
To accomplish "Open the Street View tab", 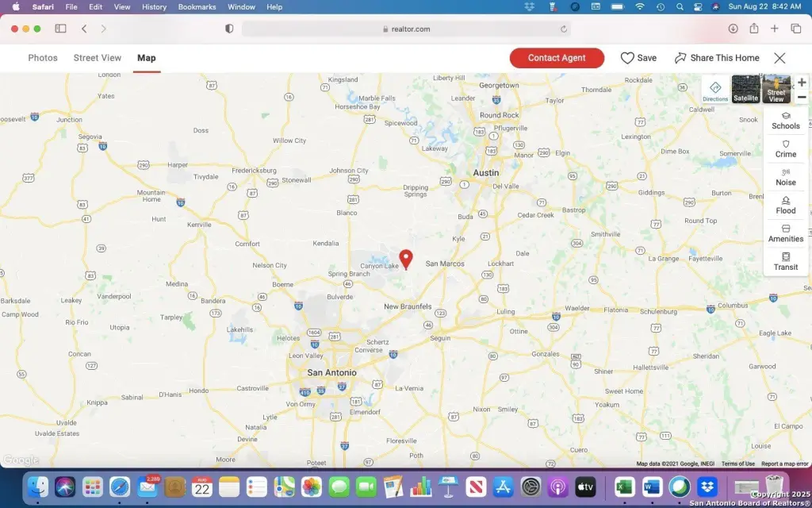I will 98,58.
